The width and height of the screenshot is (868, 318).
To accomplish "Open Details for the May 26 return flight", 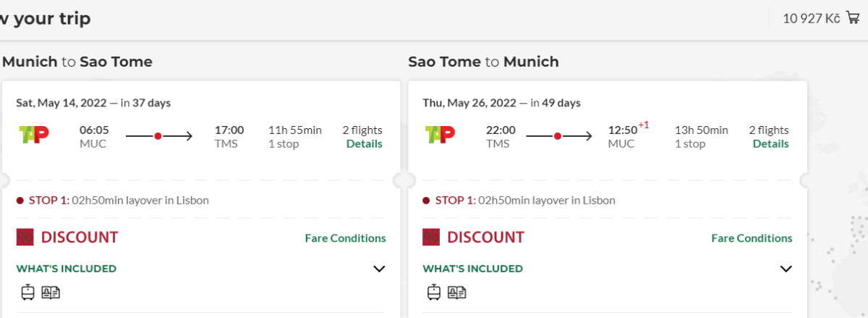I will coord(770,144).
